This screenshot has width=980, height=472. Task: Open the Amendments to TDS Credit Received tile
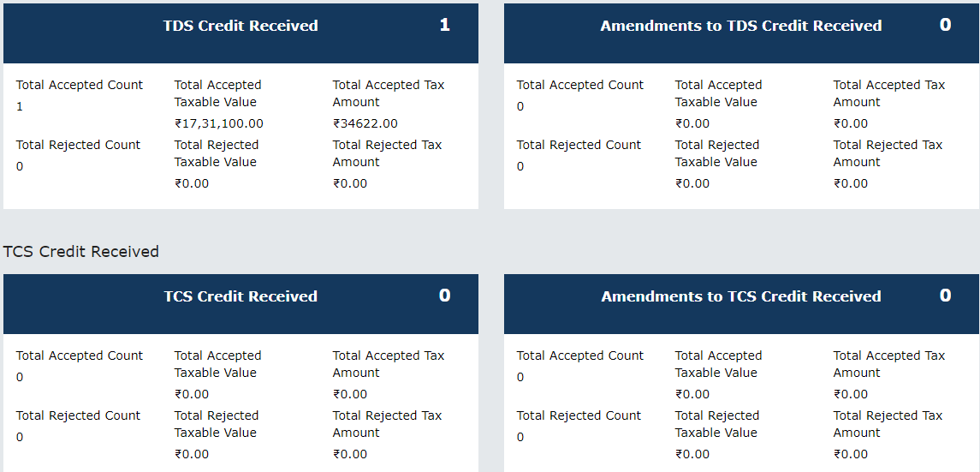[740, 27]
